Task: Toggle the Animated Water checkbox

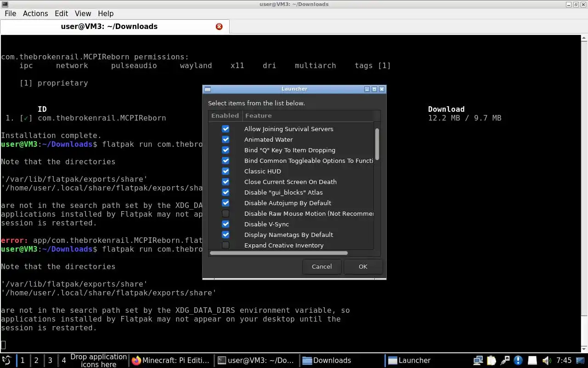Action: pyautogui.click(x=226, y=139)
